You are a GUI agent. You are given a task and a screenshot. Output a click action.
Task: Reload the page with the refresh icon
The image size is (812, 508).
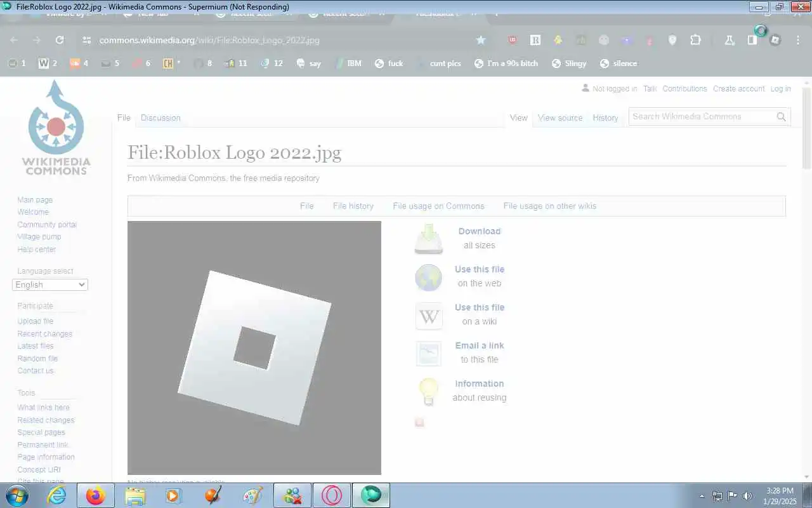[60, 40]
